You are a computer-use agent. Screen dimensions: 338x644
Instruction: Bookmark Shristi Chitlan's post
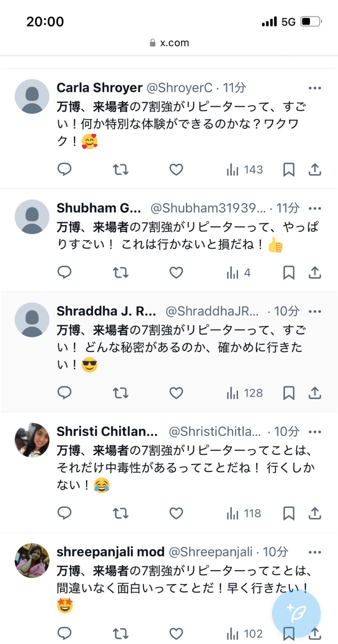coord(289,514)
